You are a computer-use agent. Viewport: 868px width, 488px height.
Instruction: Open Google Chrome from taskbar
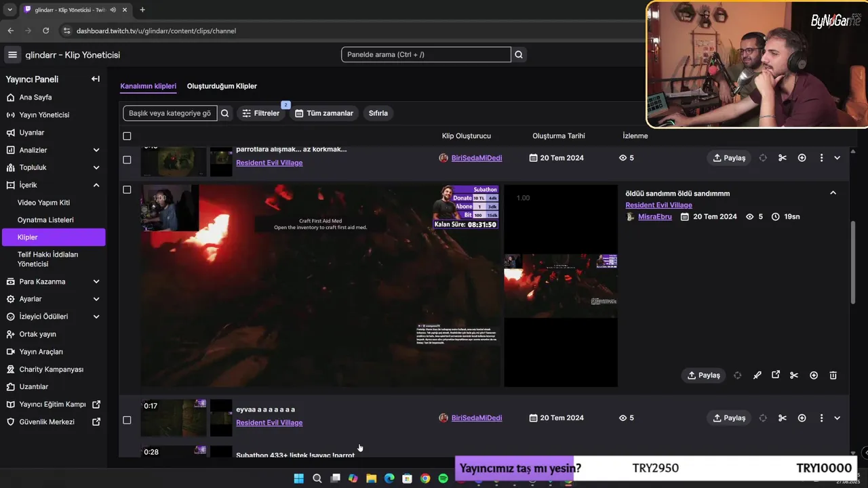pos(425,479)
